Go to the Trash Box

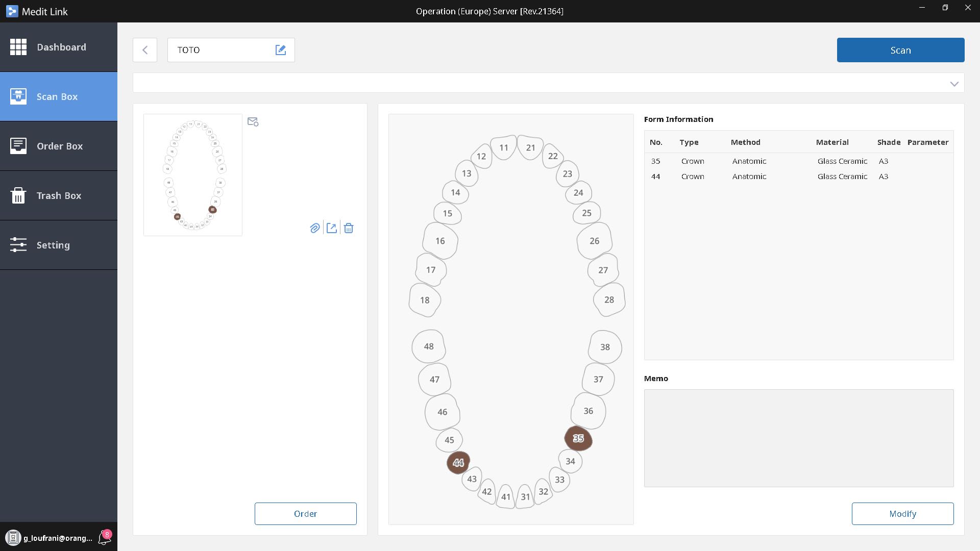[59, 195]
